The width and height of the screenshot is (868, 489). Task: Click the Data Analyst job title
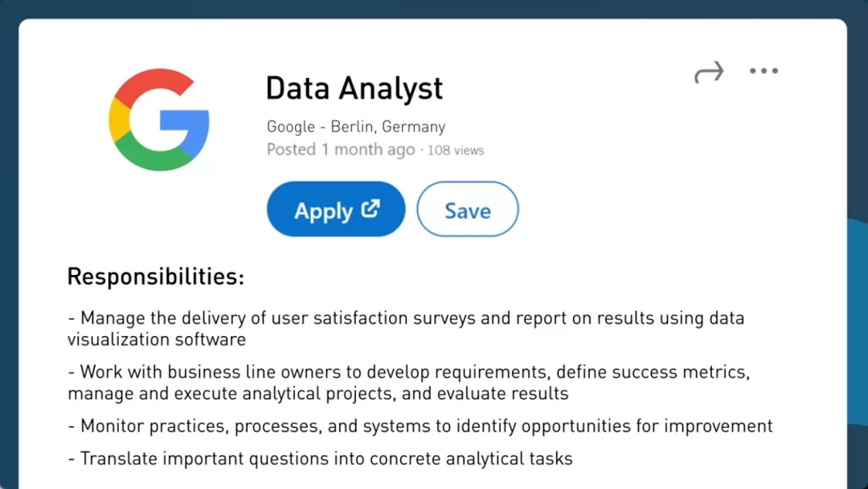click(354, 88)
